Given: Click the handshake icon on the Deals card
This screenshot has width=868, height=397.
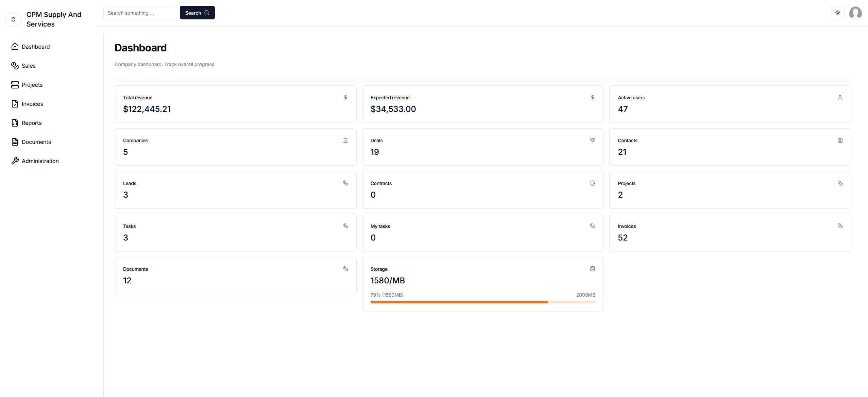Looking at the screenshot, I should click(593, 140).
